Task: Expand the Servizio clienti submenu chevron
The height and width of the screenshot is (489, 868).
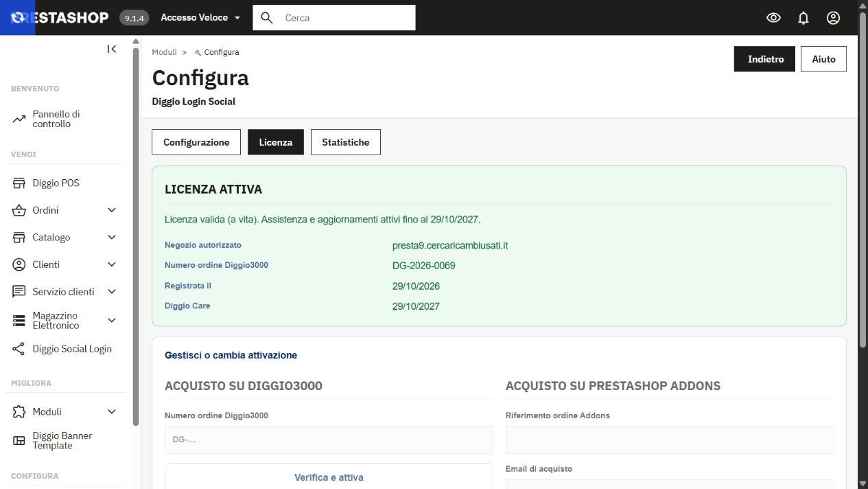Action: click(x=113, y=292)
